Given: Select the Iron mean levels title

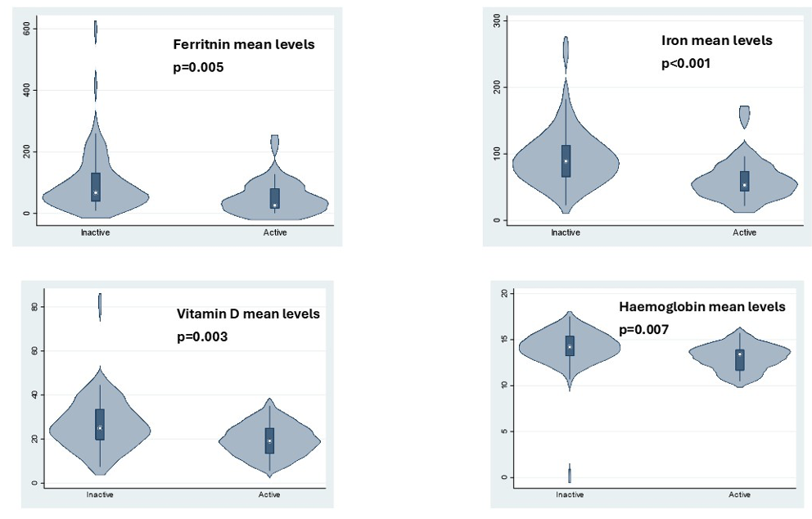Looking at the screenshot, I should pos(716,40).
